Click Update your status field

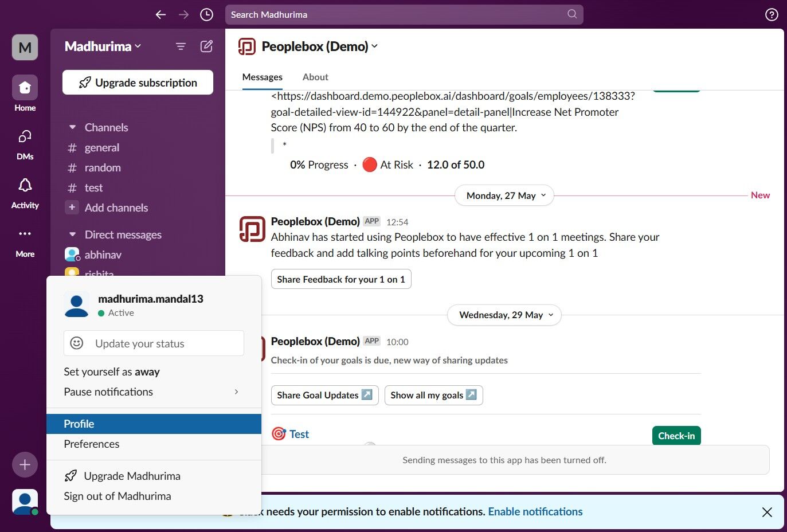coord(154,343)
